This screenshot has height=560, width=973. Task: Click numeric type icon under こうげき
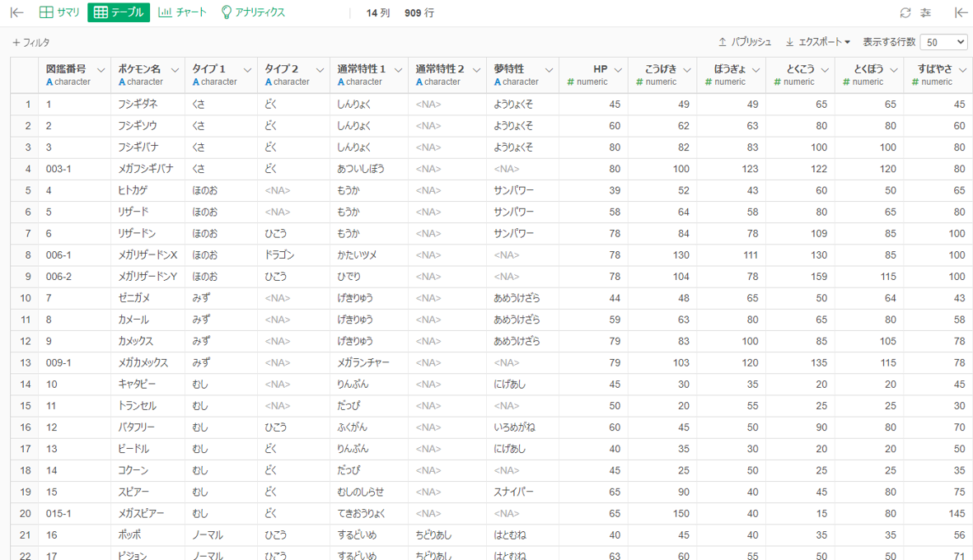(x=639, y=82)
